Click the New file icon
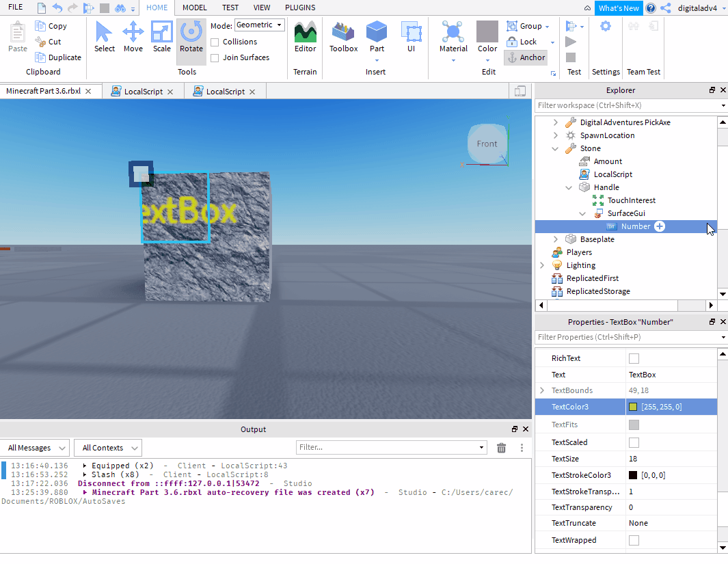 point(41,8)
